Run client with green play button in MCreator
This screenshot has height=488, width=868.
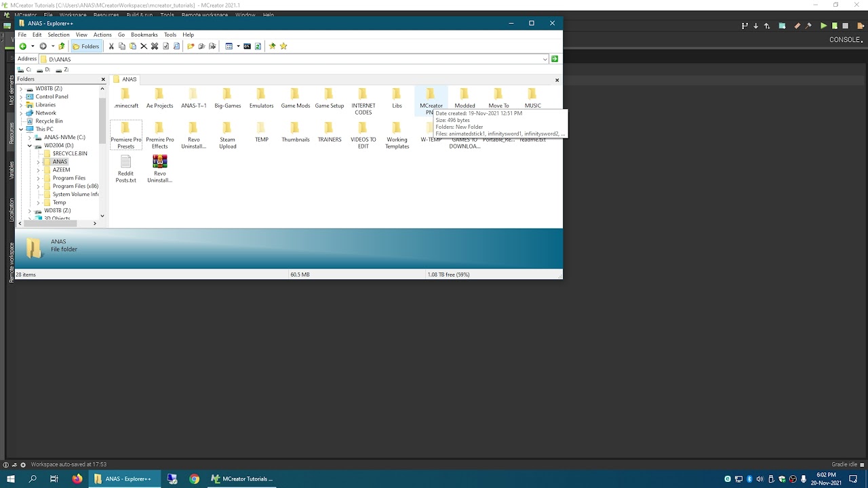pos(823,26)
